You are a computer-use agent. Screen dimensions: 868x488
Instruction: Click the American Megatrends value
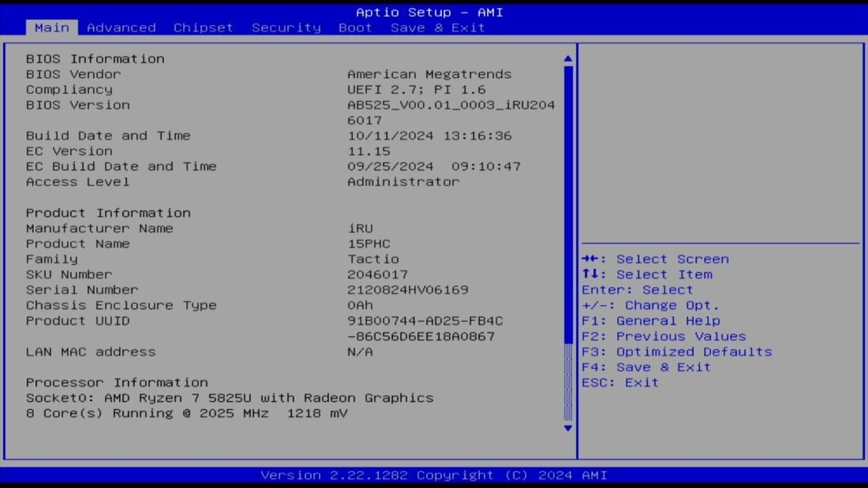click(x=429, y=74)
